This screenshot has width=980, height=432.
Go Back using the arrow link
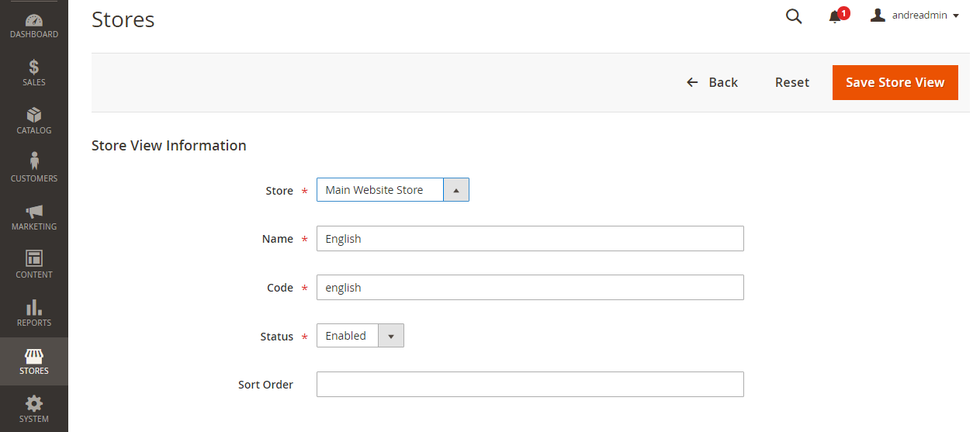coord(712,82)
